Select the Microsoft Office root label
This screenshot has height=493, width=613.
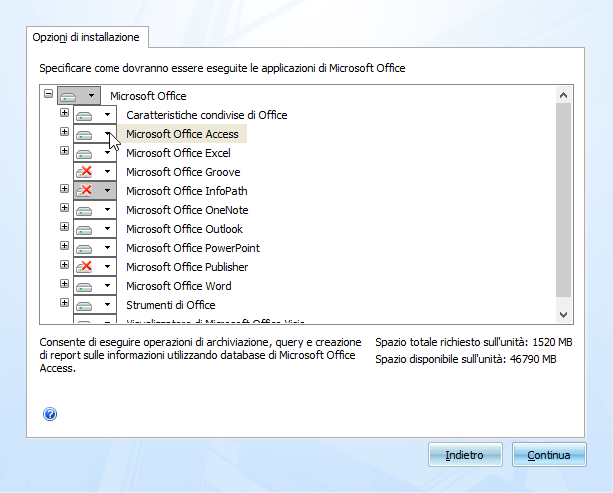click(148, 96)
